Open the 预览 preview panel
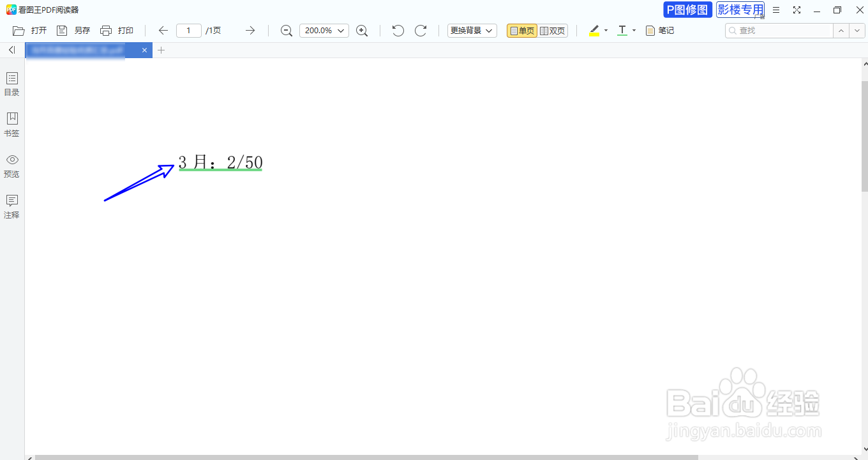The image size is (868, 460). click(x=11, y=166)
